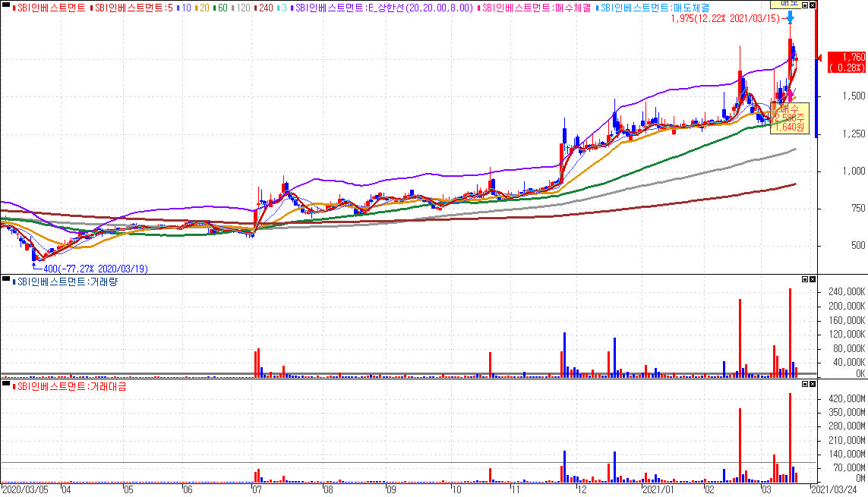Click the tallest red volume bar of March 2021

point(790,333)
